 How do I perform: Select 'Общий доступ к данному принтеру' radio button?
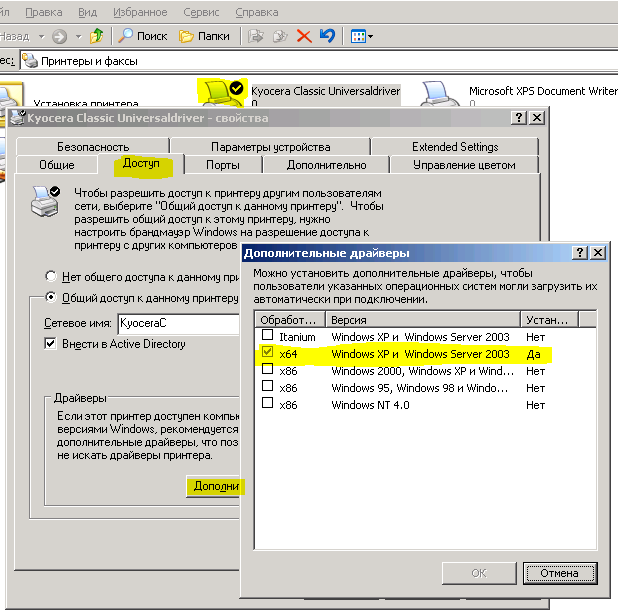click(x=50, y=297)
